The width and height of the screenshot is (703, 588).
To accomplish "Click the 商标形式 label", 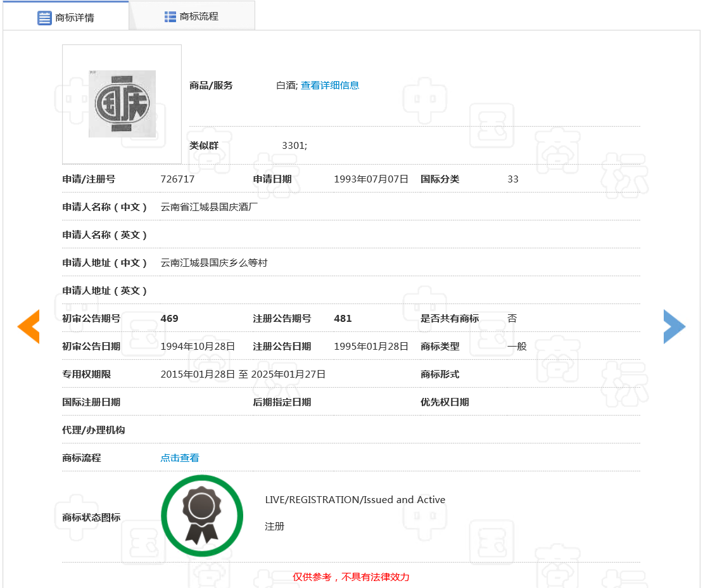I will pos(440,374).
